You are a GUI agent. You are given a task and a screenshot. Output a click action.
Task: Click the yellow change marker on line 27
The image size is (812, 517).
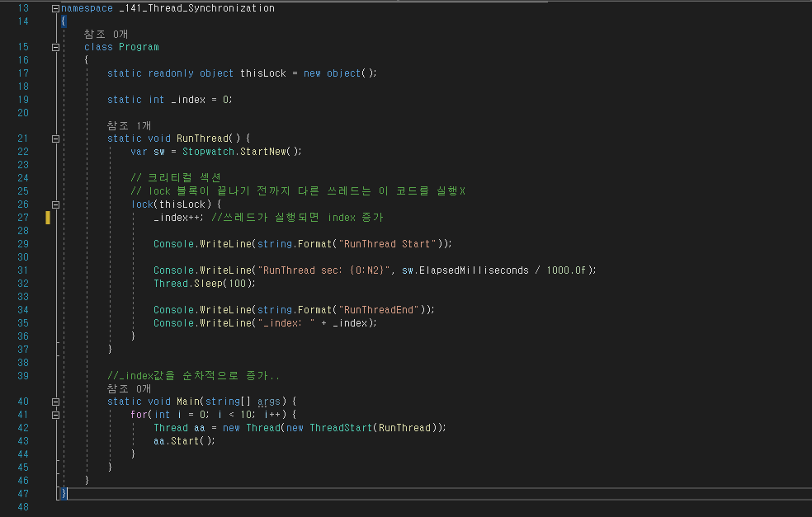coord(48,218)
